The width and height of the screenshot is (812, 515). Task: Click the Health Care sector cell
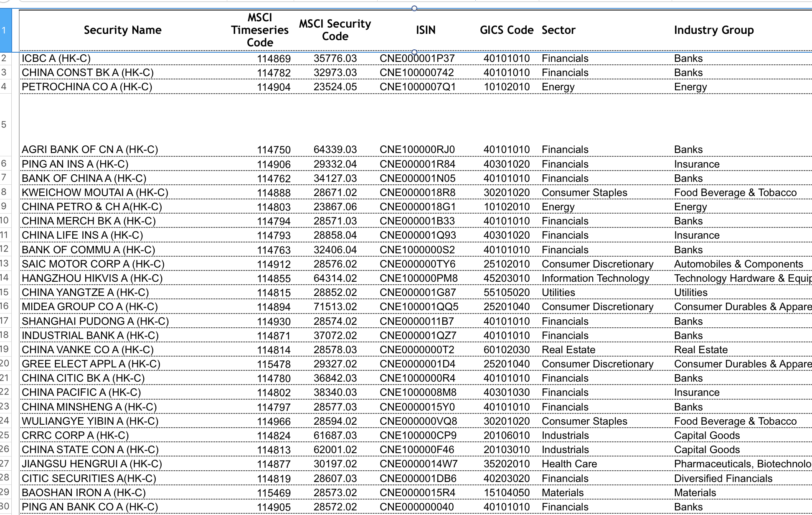569,464
